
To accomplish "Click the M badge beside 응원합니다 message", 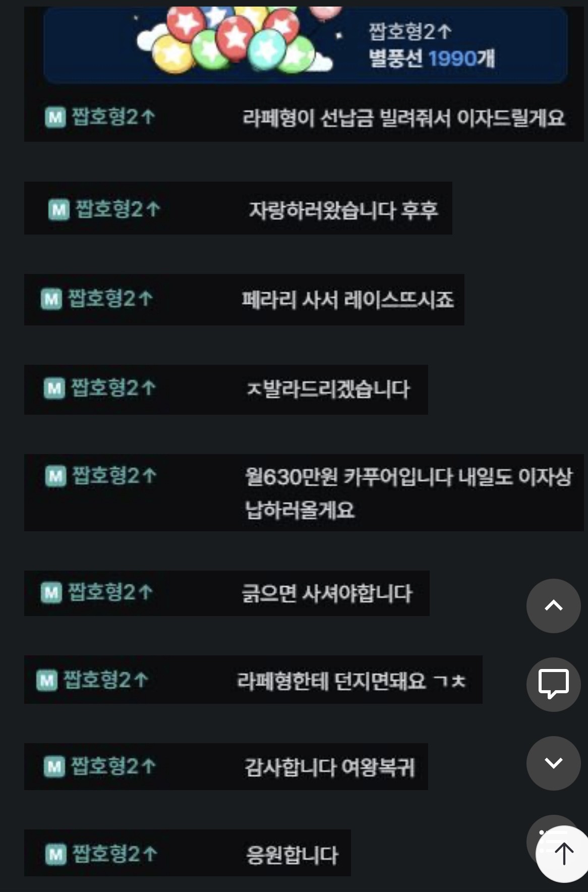I will (55, 854).
